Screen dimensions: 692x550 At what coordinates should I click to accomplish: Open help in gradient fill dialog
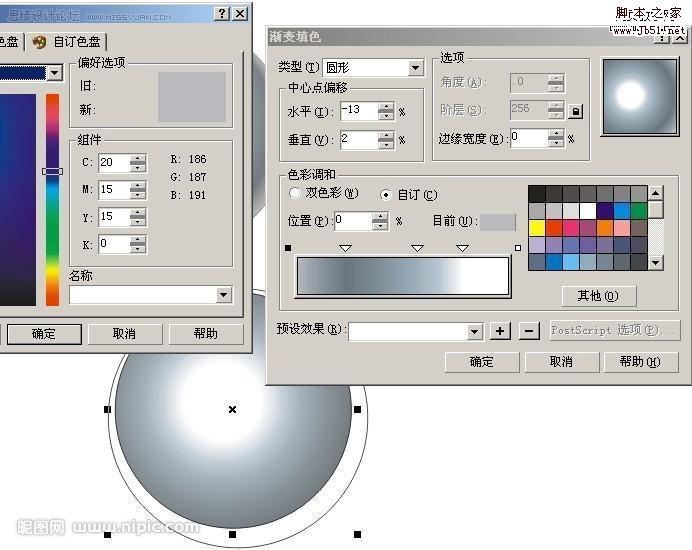point(640,362)
